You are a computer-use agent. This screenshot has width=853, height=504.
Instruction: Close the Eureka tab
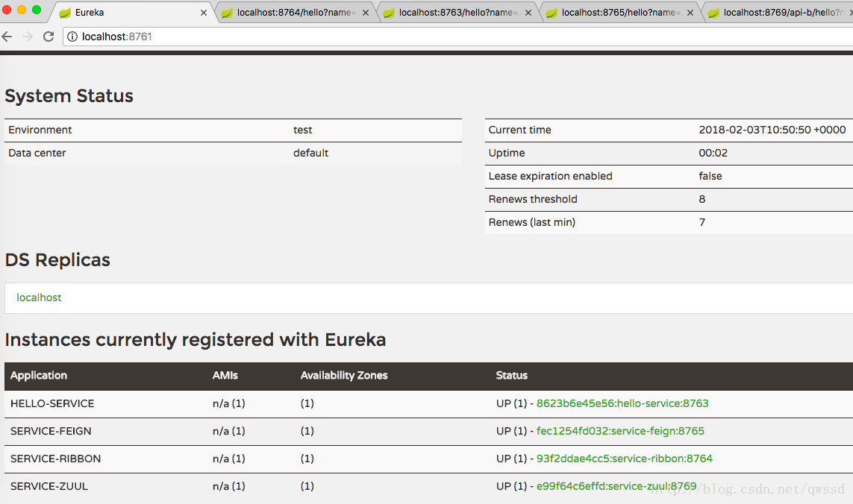[x=204, y=13]
